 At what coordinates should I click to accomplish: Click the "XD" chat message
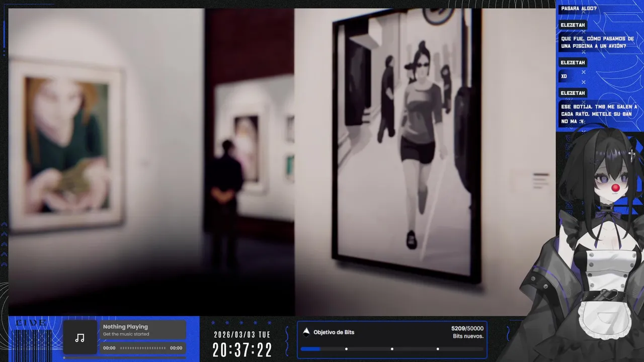[564, 76]
